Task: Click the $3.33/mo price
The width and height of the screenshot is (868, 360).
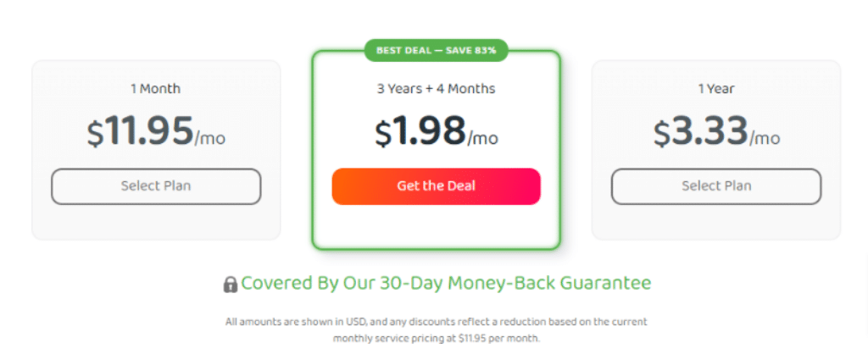Action: coord(716,131)
